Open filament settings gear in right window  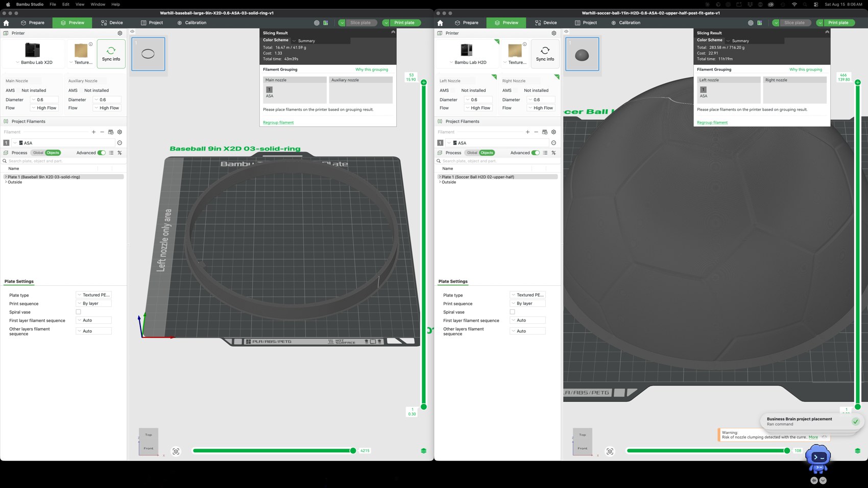[x=553, y=132]
